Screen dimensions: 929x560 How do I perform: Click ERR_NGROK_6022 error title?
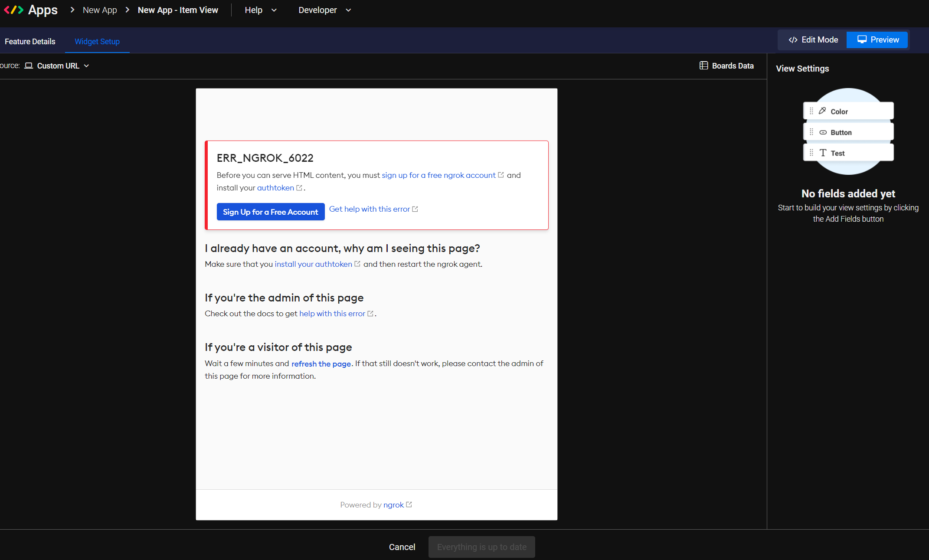[x=265, y=158]
